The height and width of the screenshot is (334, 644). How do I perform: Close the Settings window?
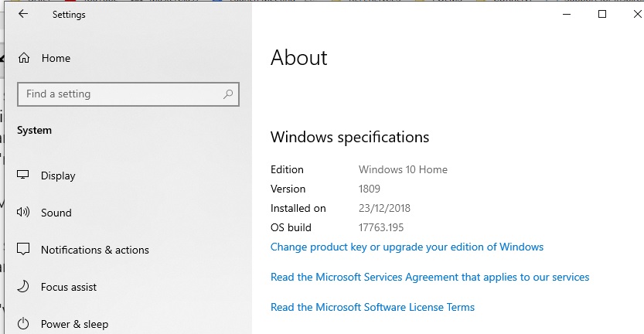tap(636, 14)
